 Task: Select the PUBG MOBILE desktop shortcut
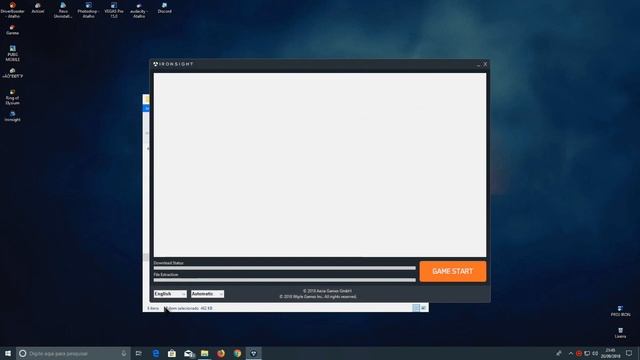[x=13, y=53]
